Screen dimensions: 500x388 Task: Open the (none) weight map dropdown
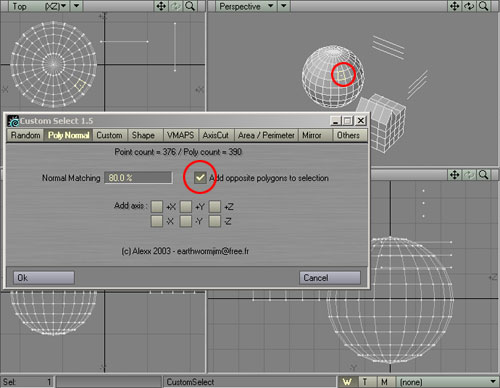pos(447,382)
